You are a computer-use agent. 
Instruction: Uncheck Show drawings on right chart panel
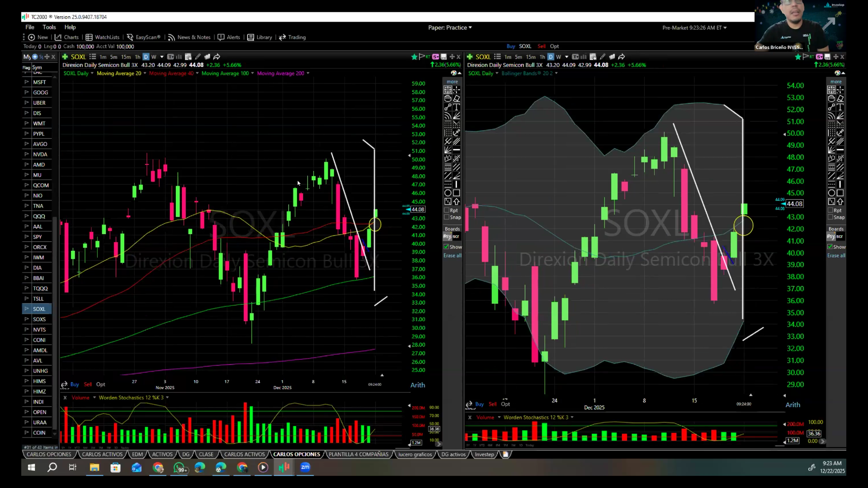[x=830, y=247]
